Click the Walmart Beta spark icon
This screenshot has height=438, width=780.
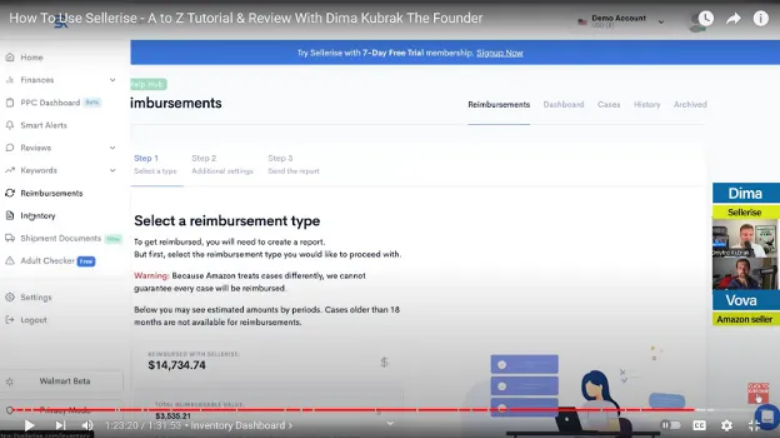[10, 382]
